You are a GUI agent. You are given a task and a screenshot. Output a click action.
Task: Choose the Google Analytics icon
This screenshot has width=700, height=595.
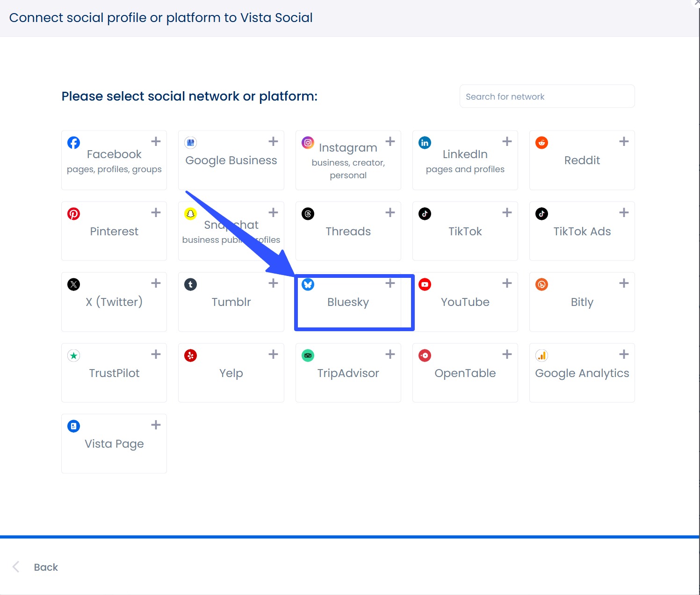541,356
